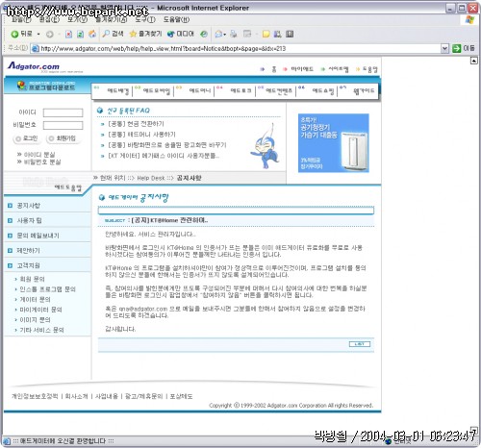Open FAQ item 애드머니 사용하기
Screen dimensions: 481x448
[141, 135]
